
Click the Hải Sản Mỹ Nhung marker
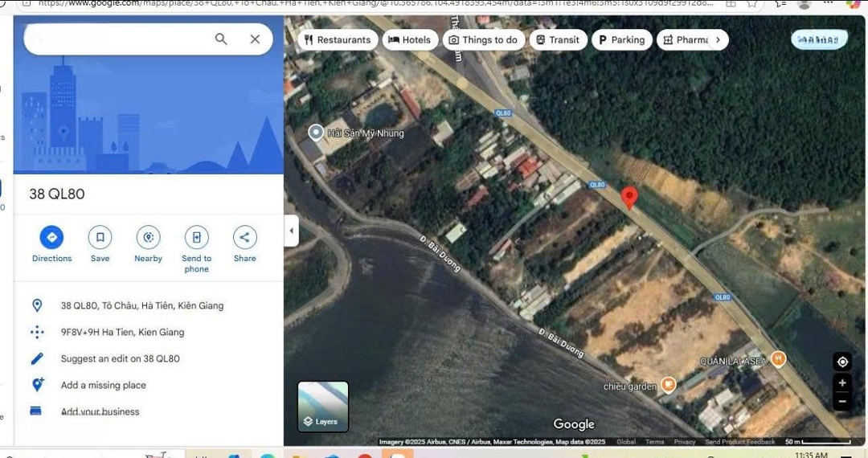click(317, 133)
